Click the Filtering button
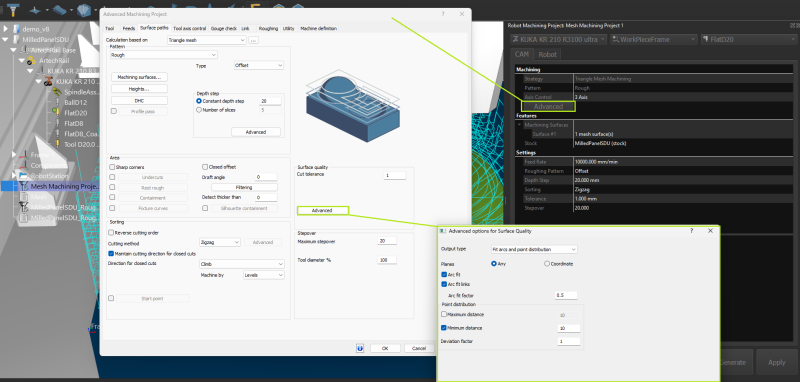The height and width of the screenshot is (382, 800). click(244, 188)
